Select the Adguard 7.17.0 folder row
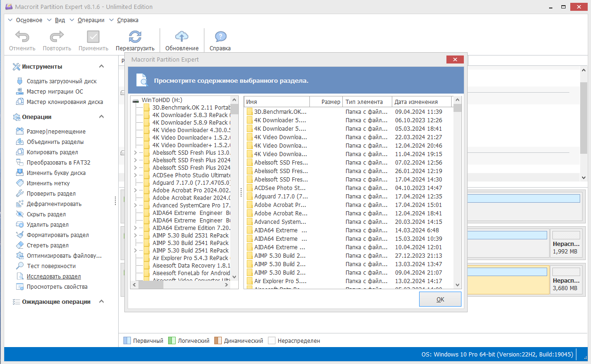Image resolution: width=591 pixels, height=364 pixels. point(349,197)
